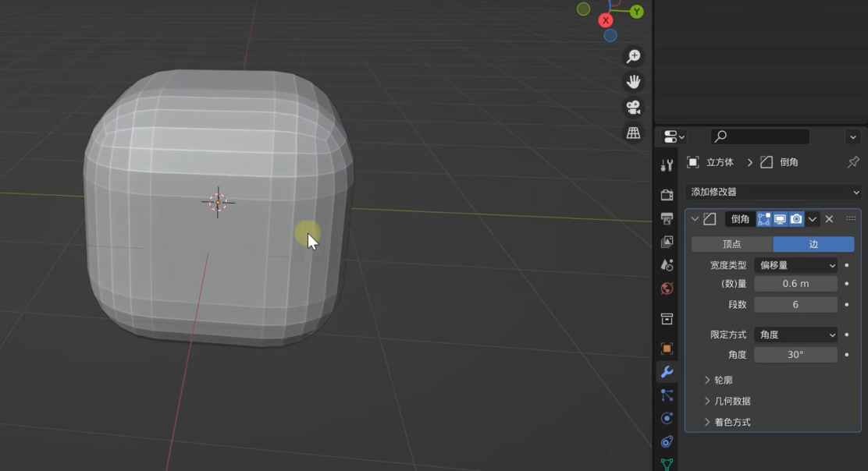Screen dimensions: 868x471
Task: Open the Object Data properties tab (green triangle)
Action: 667,464
